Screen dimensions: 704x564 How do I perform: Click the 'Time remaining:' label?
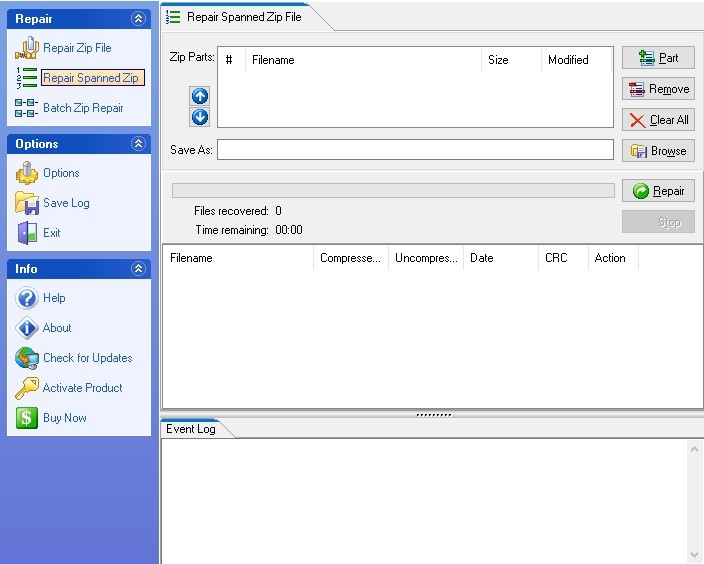[x=232, y=230]
